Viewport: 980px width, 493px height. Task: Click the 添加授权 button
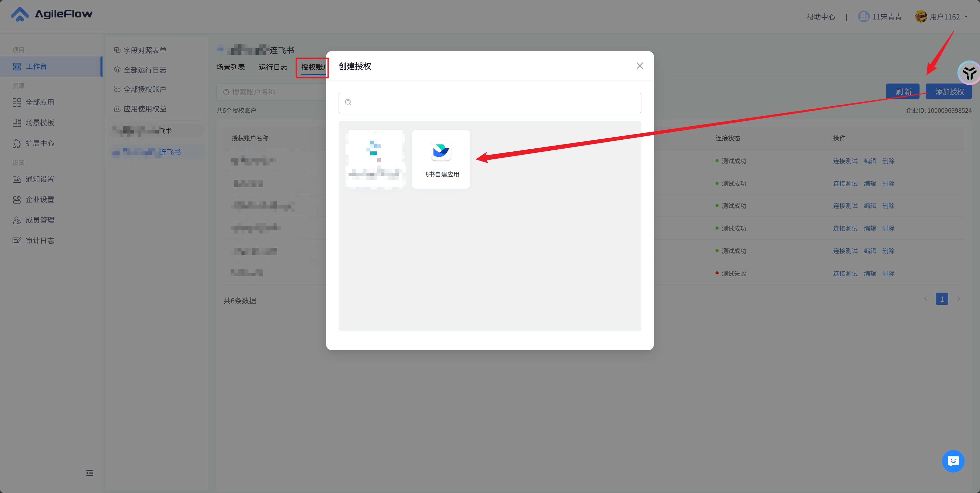(x=949, y=92)
